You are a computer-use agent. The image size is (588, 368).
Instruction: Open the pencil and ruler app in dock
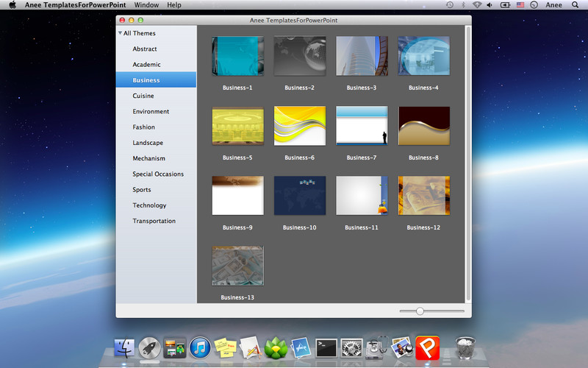click(x=250, y=347)
